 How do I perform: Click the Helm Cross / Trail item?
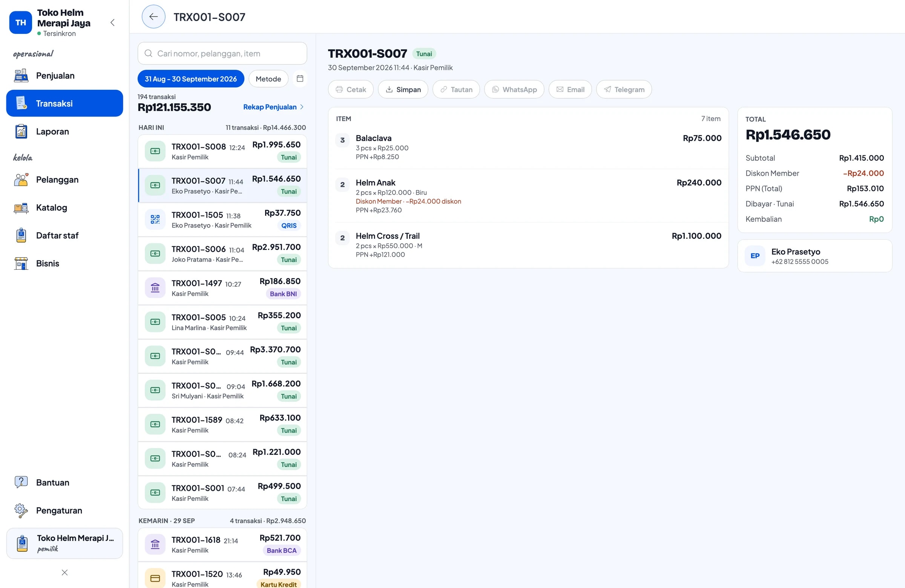528,245
